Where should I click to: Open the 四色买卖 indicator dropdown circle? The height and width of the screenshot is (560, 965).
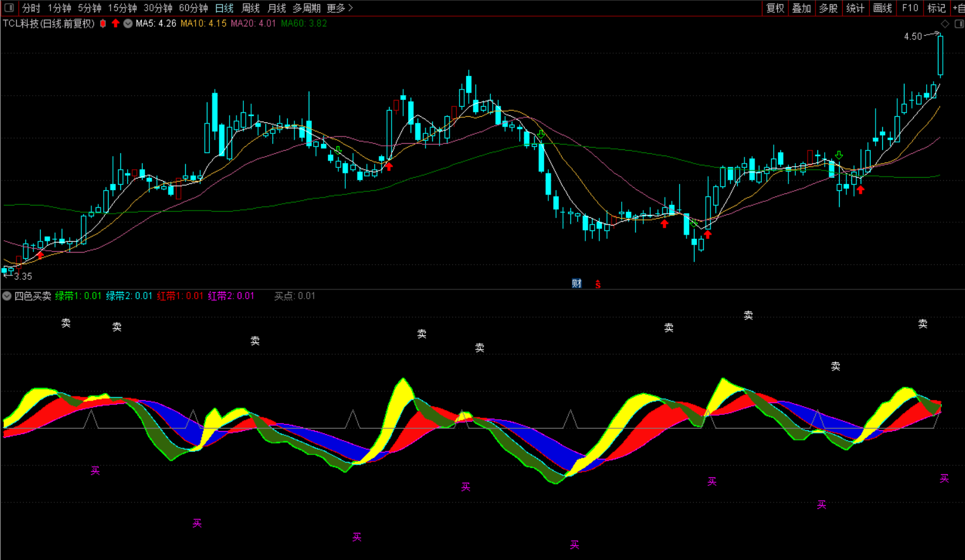7,296
